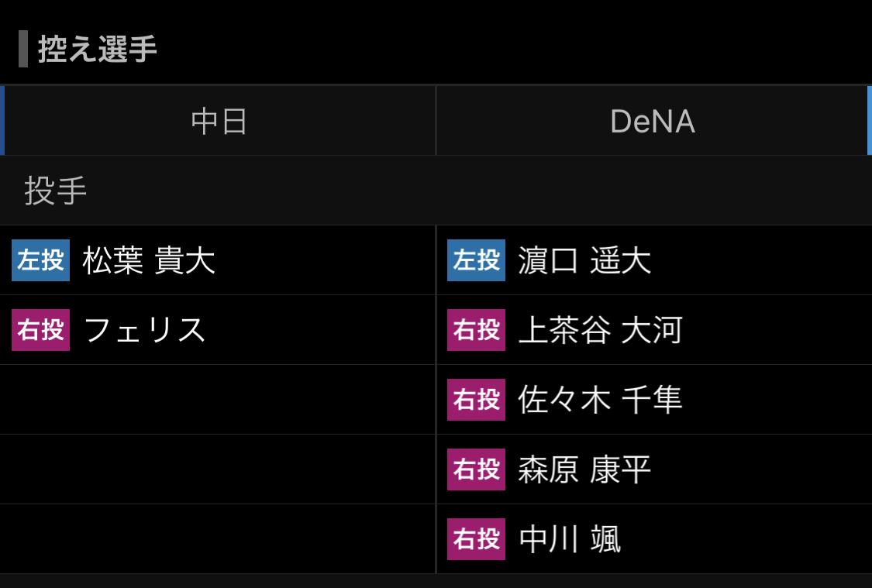This screenshot has height=588, width=872.
Task: Select the 右投 badge beside 中川 颯
Action: [476, 539]
